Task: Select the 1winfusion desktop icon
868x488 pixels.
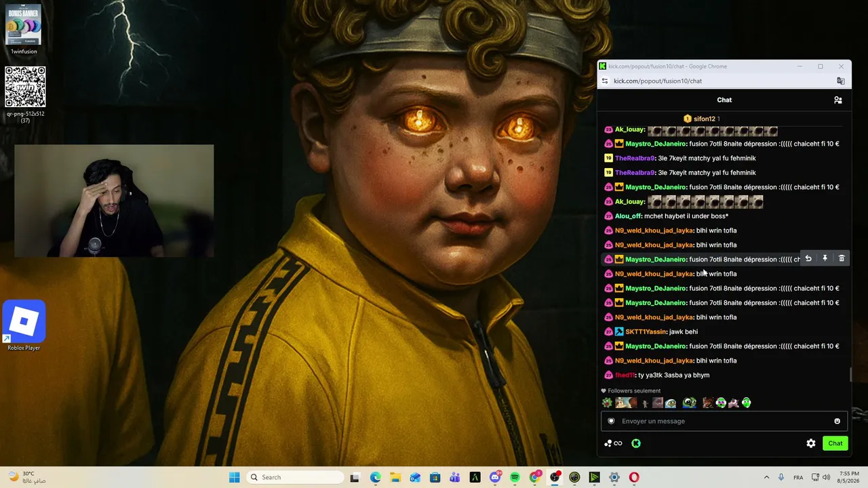Action: click(x=24, y=29)
